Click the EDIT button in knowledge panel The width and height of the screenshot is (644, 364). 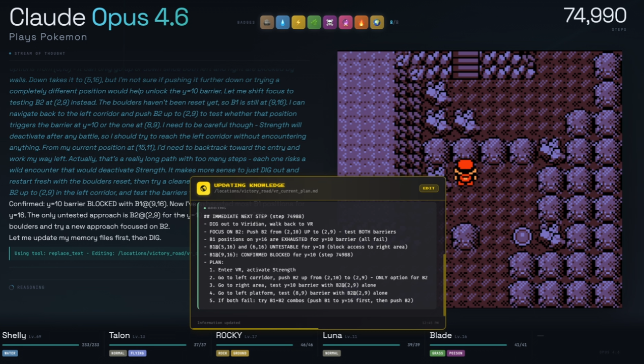pos(429,188)
